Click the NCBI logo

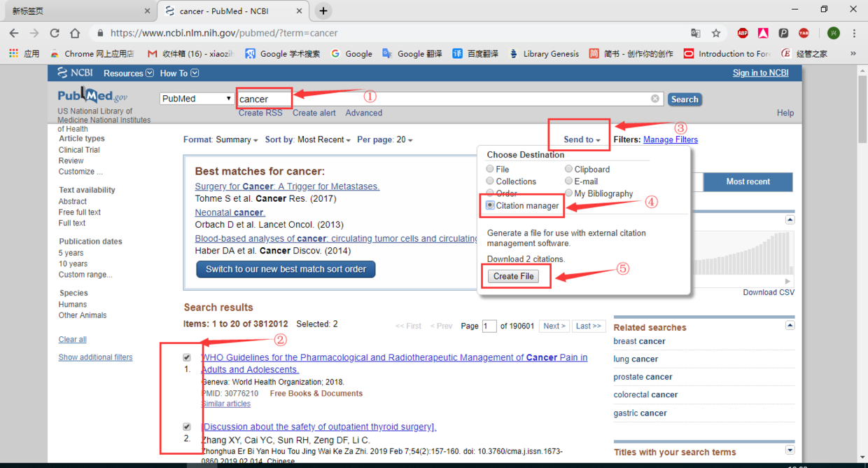[x=76, y=73]
